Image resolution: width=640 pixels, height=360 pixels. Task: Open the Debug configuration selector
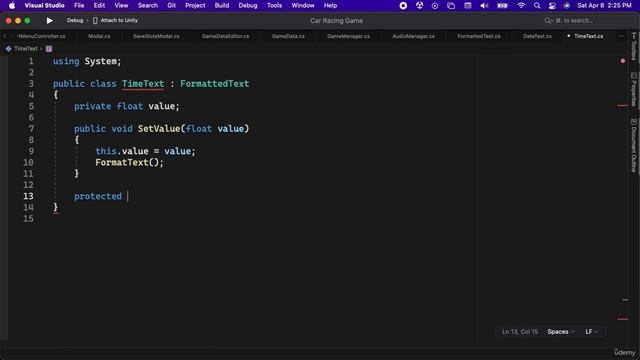tap(75, 20)
